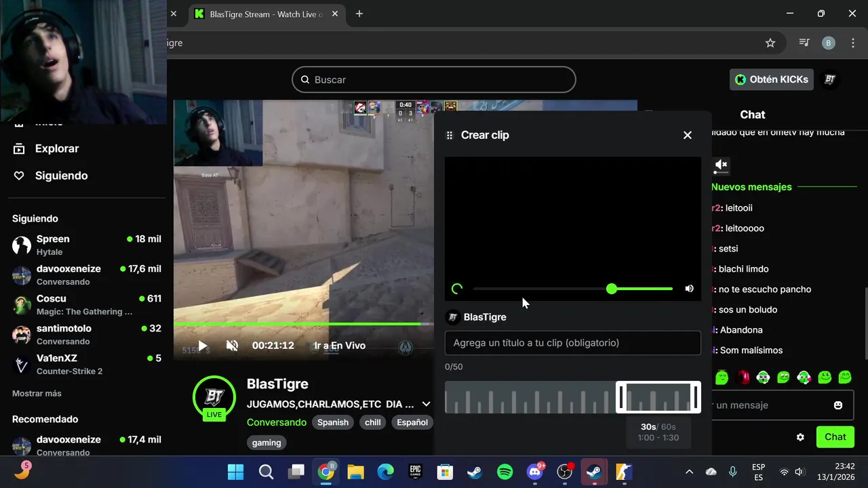Viewport: 868px width, 488px height.
Task: Jump to live with Ir a En Vivo
Action: tap(340, 346)
